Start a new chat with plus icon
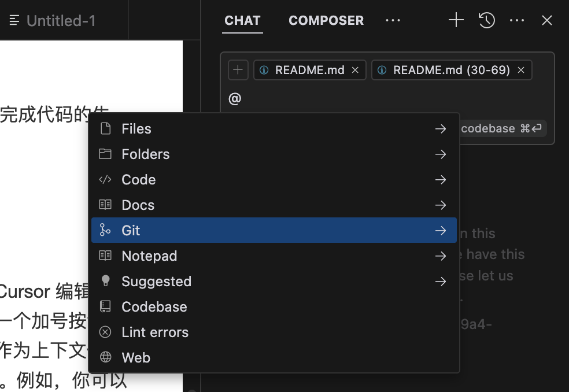Viewport: 569px width, 392px height. (x=456, y=20)
